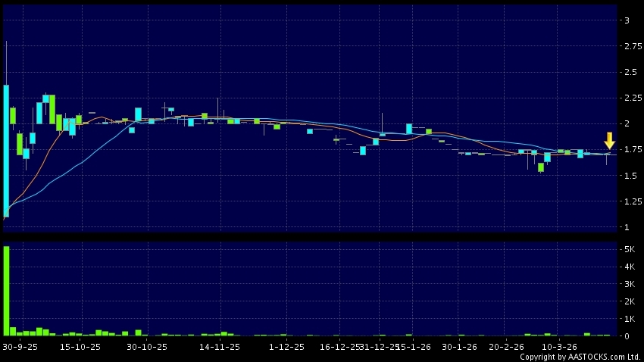
Task: Click the 2.25 price axis label
Action: point(633,98)
